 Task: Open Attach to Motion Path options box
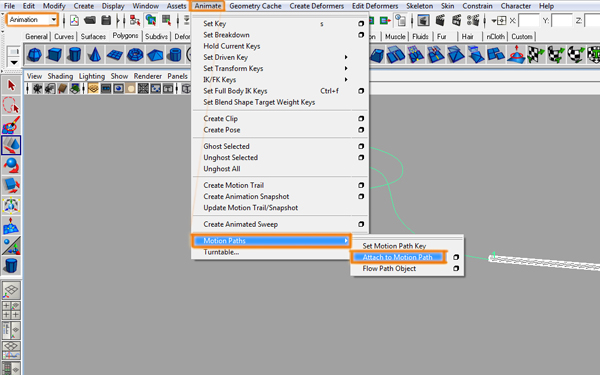pos(456,257)
